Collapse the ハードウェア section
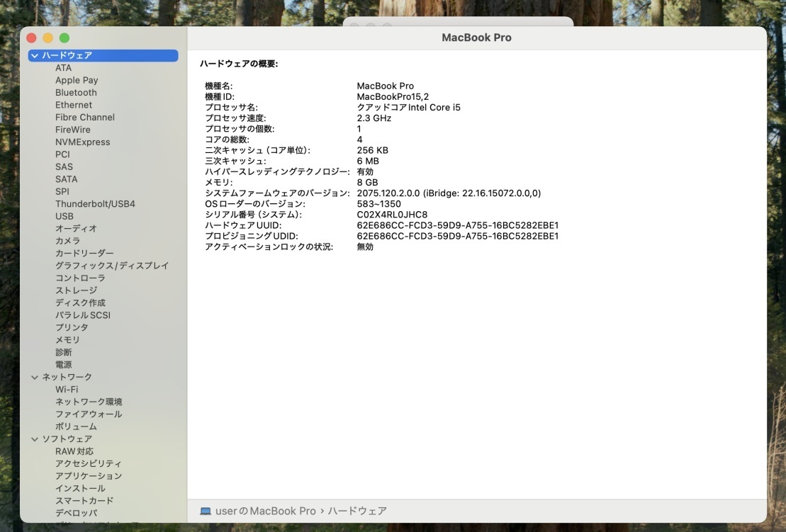786x532 pixels. pyautogui.click(x=33, y=55)
